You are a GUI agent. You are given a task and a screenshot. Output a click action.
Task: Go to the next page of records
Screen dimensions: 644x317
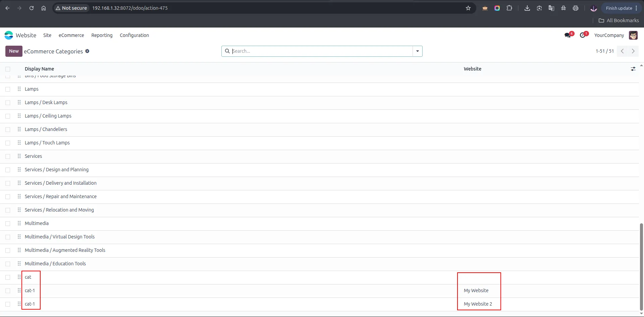pyautogui.click(x=633, y=51)
